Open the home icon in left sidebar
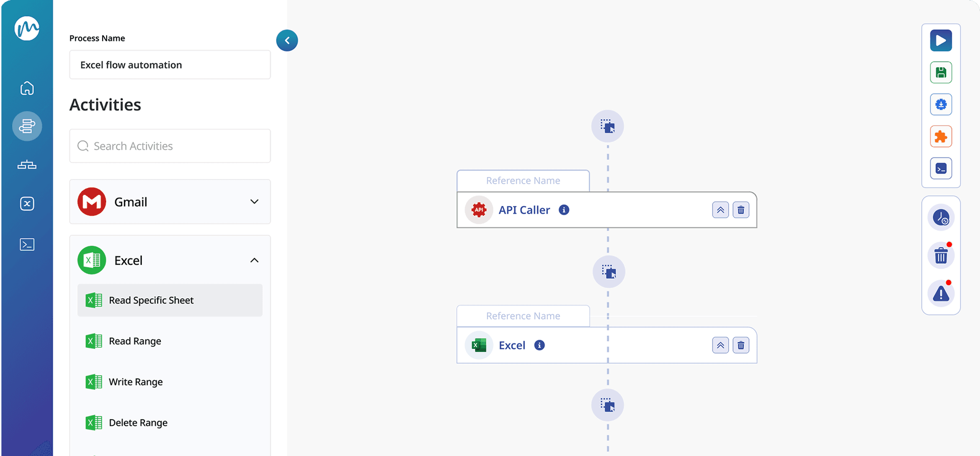 tap(27, 88)
